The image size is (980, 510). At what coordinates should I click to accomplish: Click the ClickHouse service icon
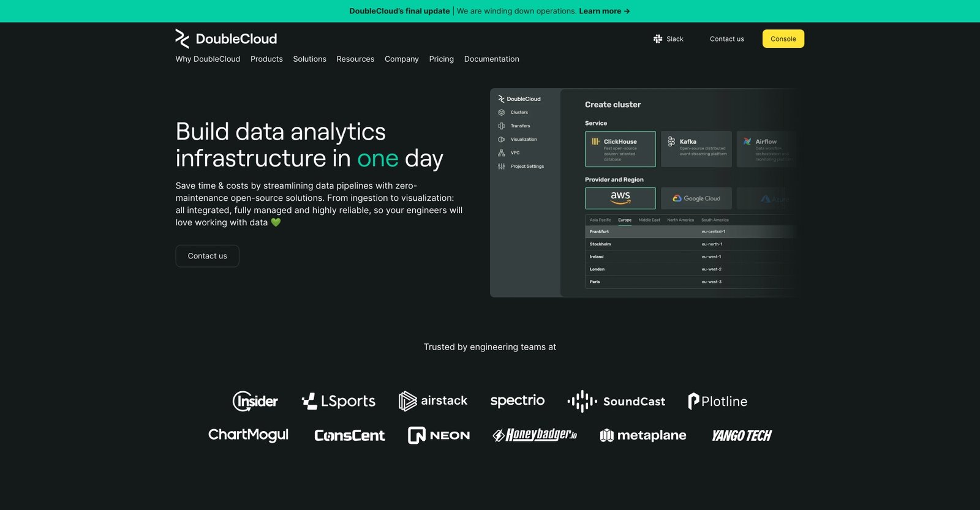(595, 141)
